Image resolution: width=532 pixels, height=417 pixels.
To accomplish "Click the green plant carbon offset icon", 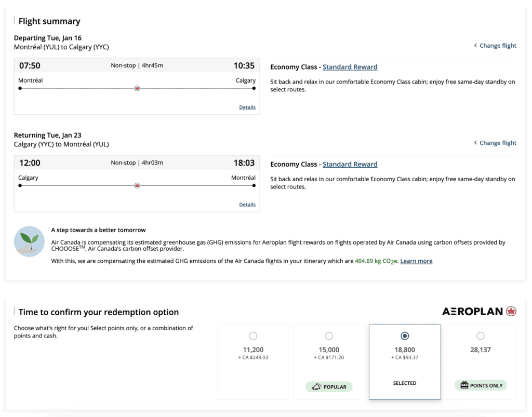I will 29,241.
